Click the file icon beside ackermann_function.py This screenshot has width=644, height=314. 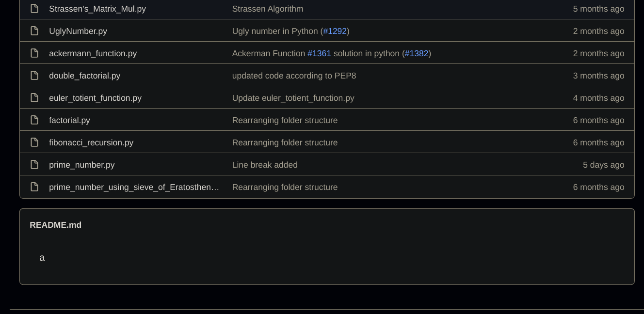point(34,53)
